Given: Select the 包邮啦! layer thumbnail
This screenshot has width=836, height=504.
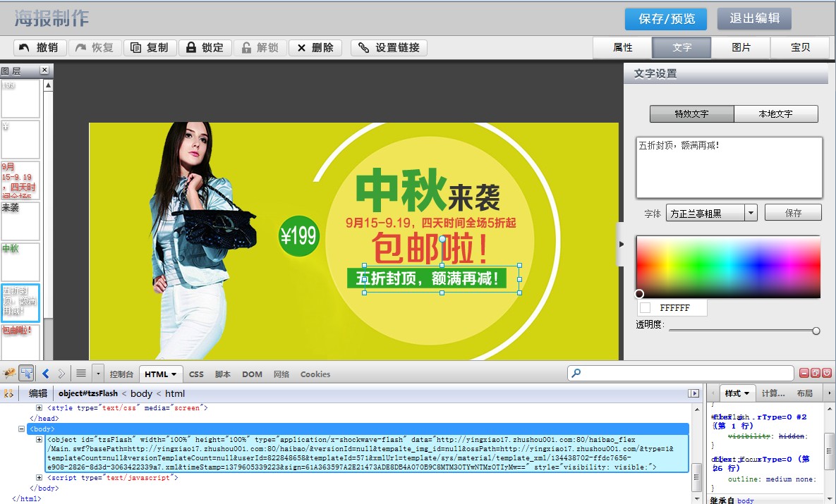Looking at the screenshot, I should pos(20,343).
